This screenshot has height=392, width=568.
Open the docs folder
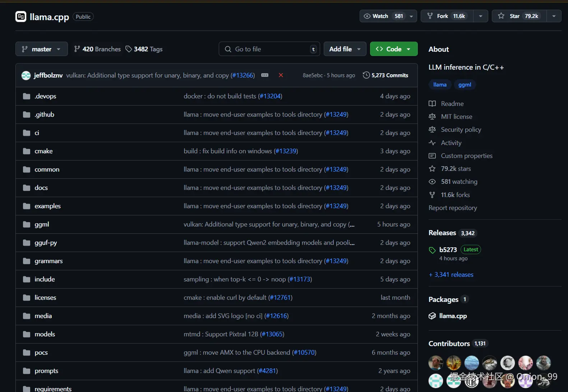pyautogui.click(x=41, y=188)
